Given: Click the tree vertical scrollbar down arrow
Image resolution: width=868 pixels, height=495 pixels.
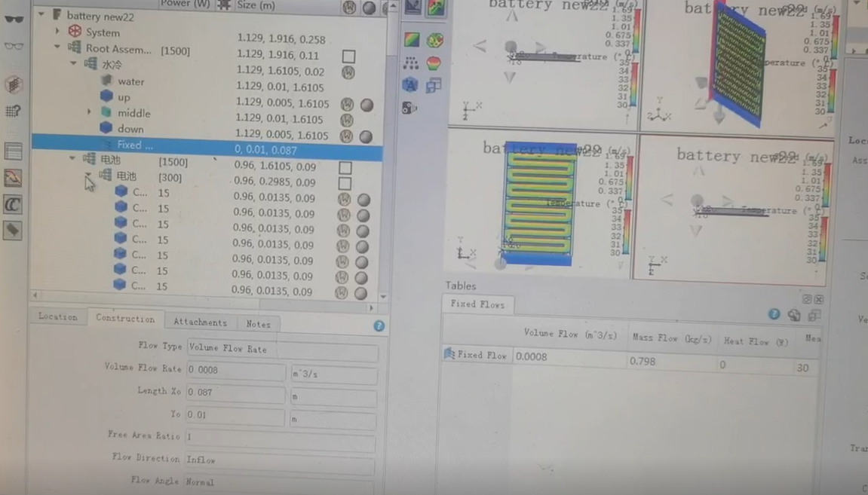Looking at the screenshot, I should click(383, 296).
